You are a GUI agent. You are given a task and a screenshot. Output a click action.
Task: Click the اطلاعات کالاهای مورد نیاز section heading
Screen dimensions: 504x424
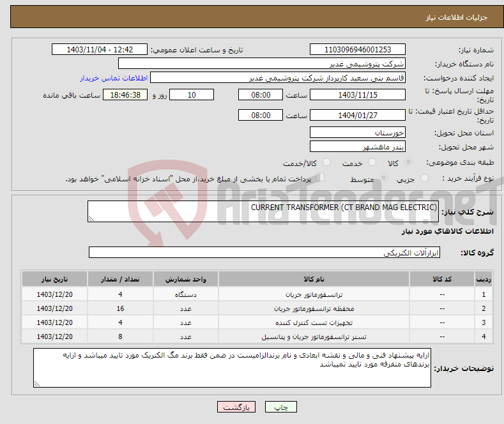click(x=447, y=231)
